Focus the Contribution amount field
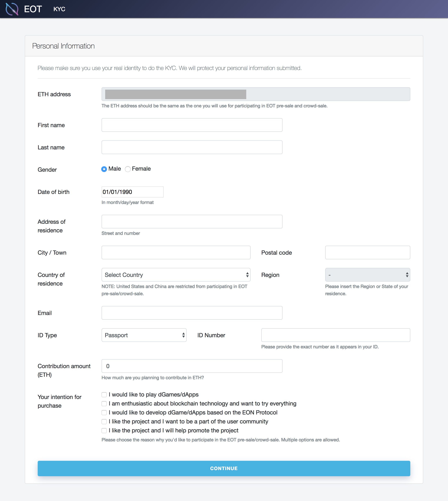 click(192, 366)
